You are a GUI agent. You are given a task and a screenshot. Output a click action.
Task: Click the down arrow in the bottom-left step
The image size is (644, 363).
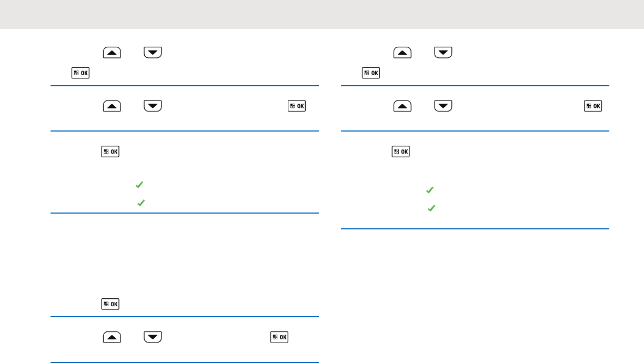[x=152, y=337]
